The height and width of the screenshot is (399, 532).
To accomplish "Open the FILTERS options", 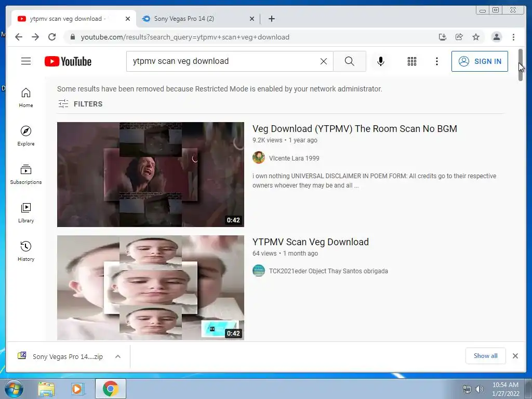I will (x=80, y=104).
